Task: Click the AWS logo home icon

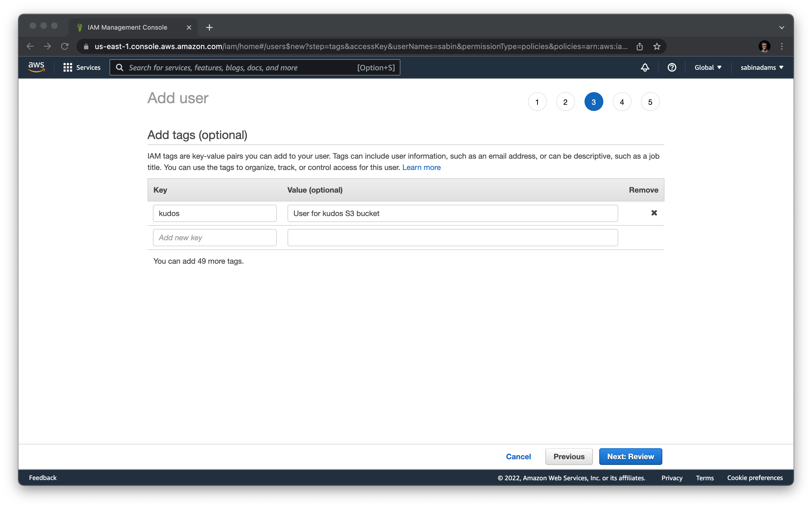Action: tap(36, 67)
